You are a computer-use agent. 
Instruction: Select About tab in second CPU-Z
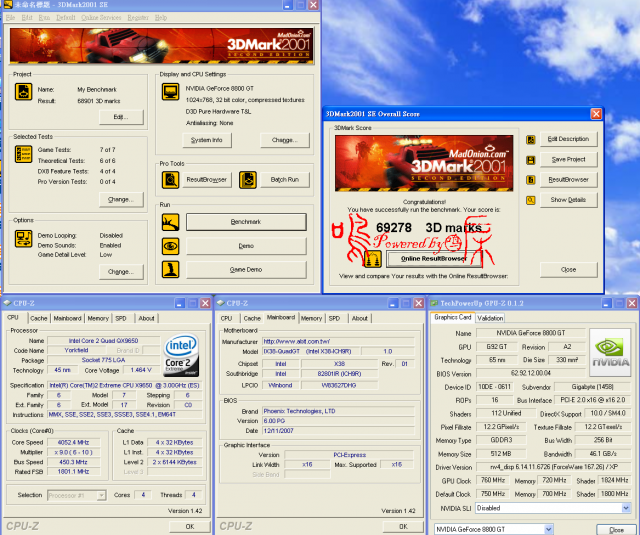tap(360, 318)
